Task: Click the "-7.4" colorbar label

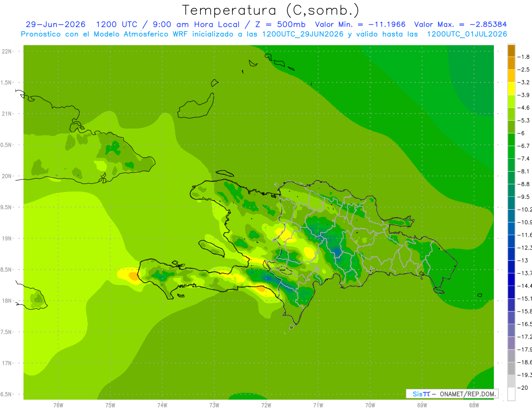Action: [x=524, y=159]
